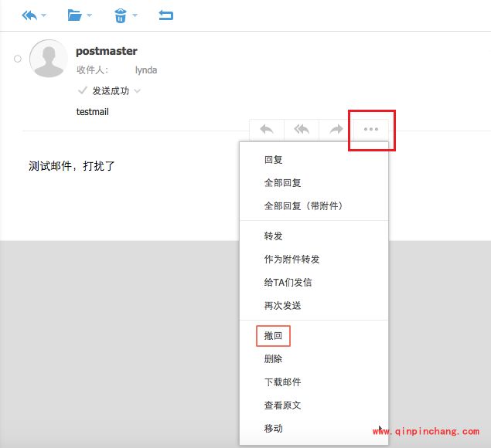The image size is (491, 448).
Task: Expand the 发送成功 delivery status chevron
Action: tap(137, 91)
